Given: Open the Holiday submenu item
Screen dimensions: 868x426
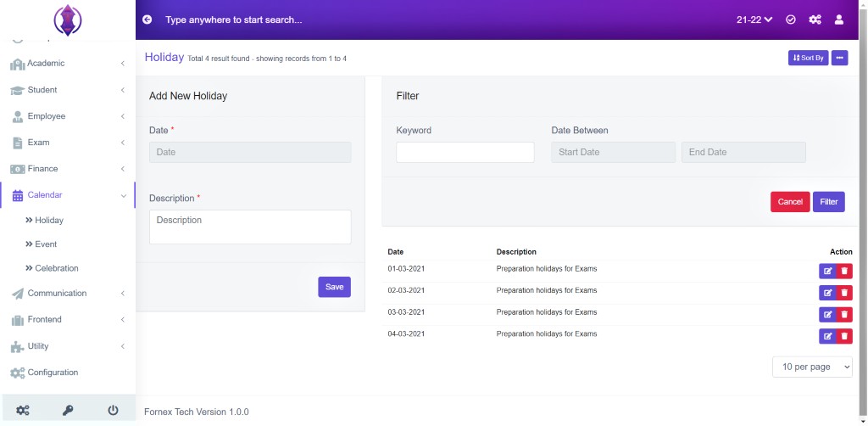Looking at the screenshot, I should [44, 220].
